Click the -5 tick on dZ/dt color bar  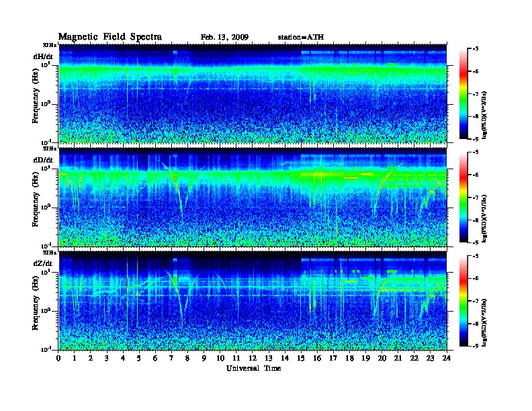coord(476,256)
